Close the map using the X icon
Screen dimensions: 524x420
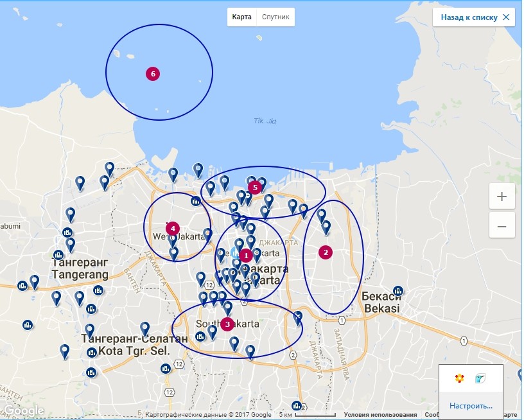[x=507, y=17]
